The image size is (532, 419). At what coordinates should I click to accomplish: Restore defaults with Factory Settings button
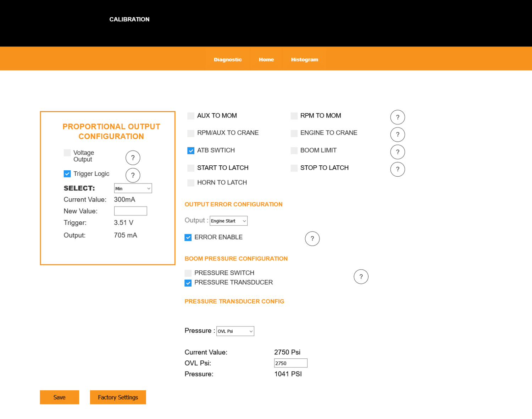point(118,397)
